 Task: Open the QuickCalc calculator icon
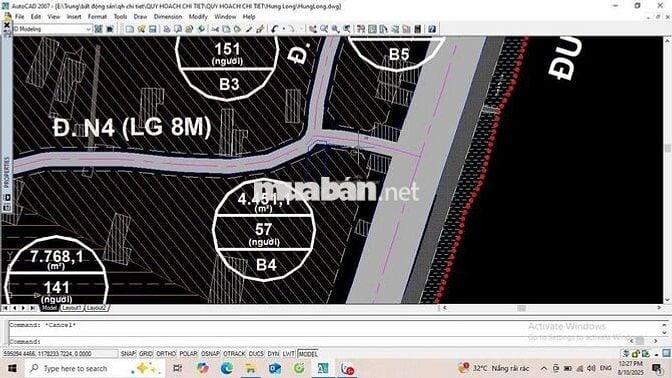tap(417, 29)
